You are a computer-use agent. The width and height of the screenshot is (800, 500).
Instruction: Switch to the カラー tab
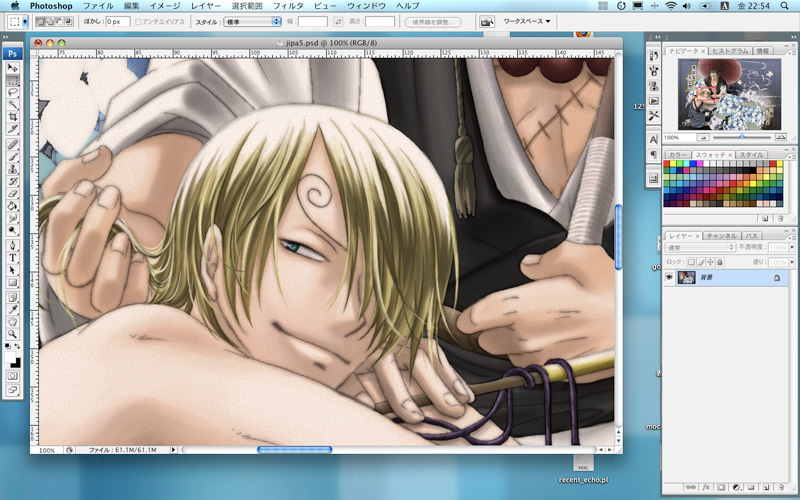678,155
